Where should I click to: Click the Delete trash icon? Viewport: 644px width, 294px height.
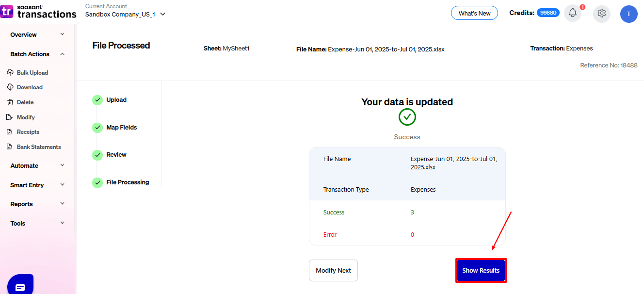click(10, 102)
